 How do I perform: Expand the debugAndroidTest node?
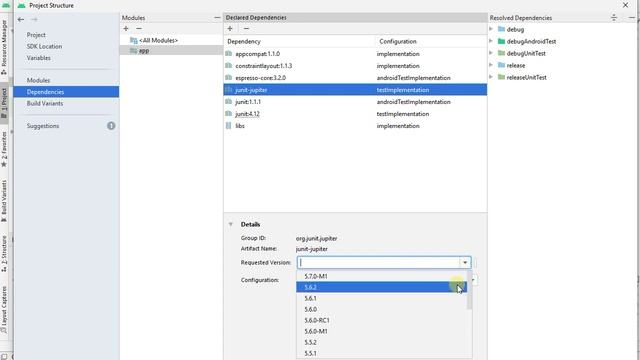(x=491, y=41)
